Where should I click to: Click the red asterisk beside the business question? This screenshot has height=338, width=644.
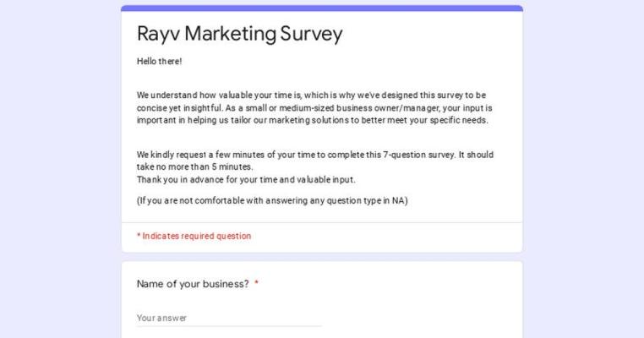point(256,284)
